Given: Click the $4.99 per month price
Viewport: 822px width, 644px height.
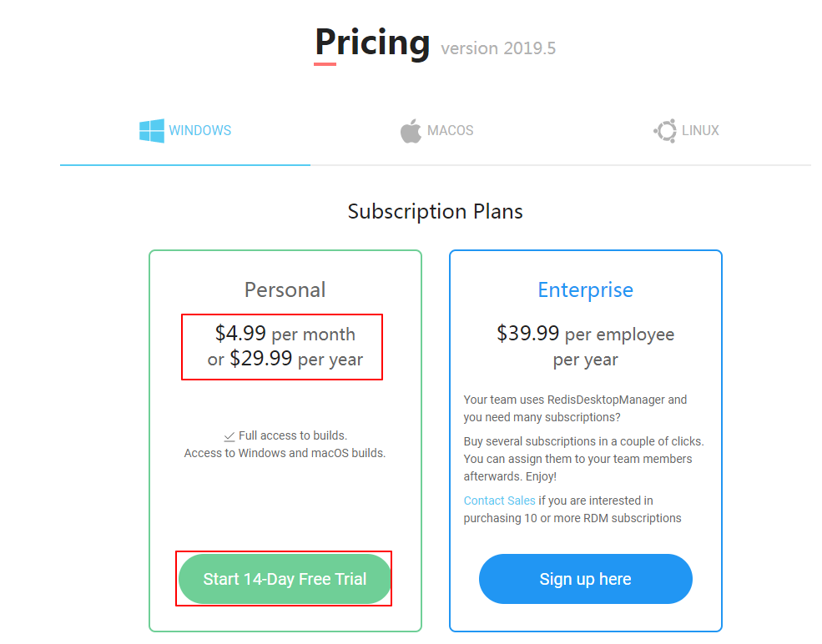Looking at the screenshot, I should point(285,334).
